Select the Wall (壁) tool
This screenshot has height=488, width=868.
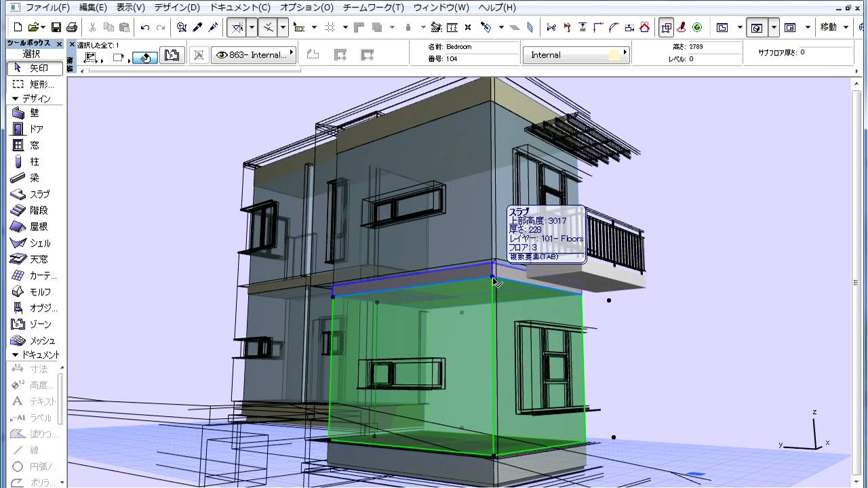(35, 113)
